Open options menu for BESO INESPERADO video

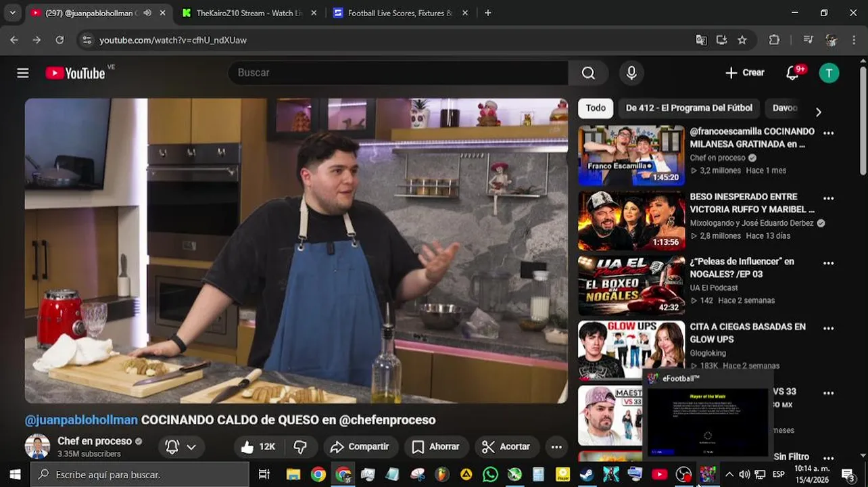coord(829,198)
